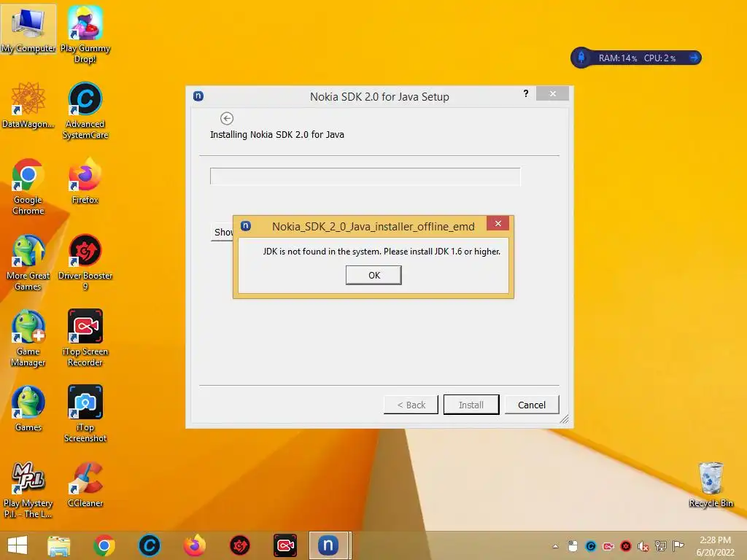The height and width of the screenshot is (560, 747).
Task: Click the installation progress bar
Action: [365, 176]
